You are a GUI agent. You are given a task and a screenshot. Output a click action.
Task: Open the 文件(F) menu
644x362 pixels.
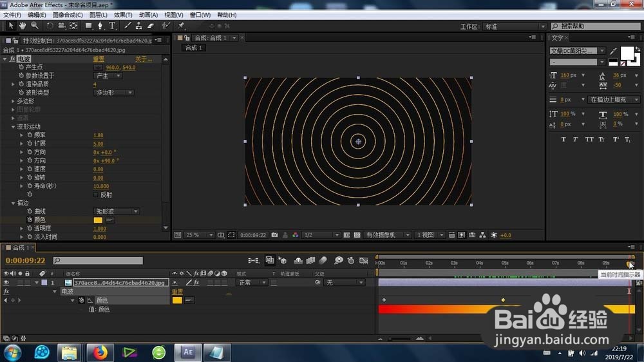click(12, 15)
